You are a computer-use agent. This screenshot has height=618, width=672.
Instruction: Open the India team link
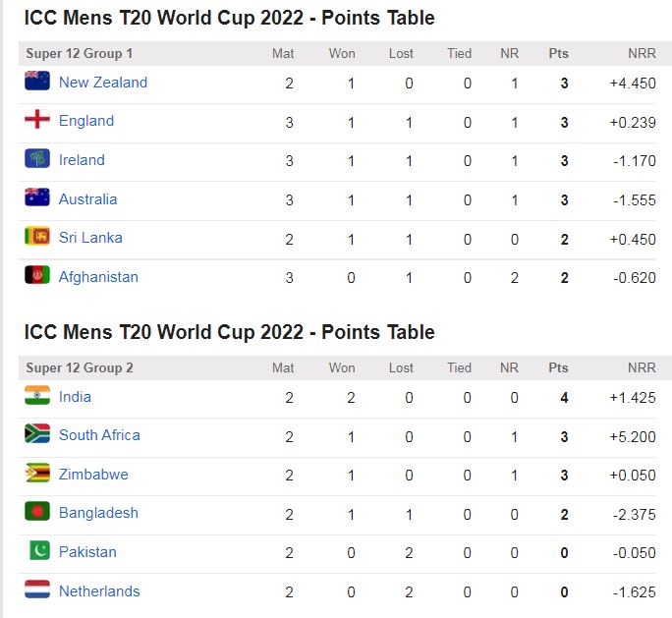pyautogui.click(x=75, y=397)
